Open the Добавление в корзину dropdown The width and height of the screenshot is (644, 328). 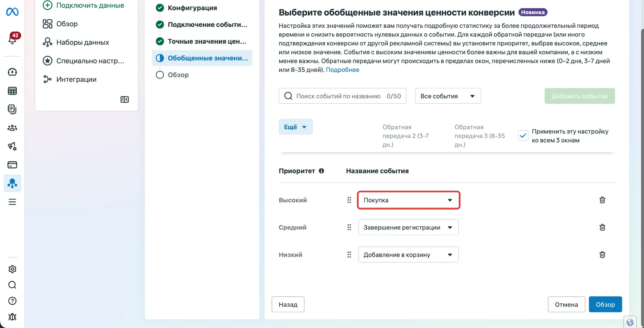(408, 254)
